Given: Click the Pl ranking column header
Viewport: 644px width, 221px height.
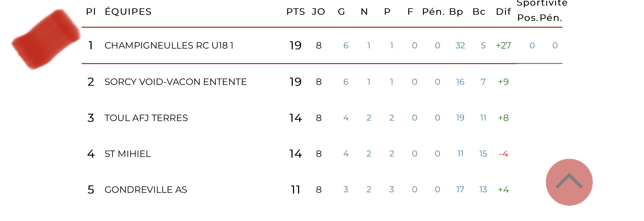Looking at the screenshot, I should (91, 12).
